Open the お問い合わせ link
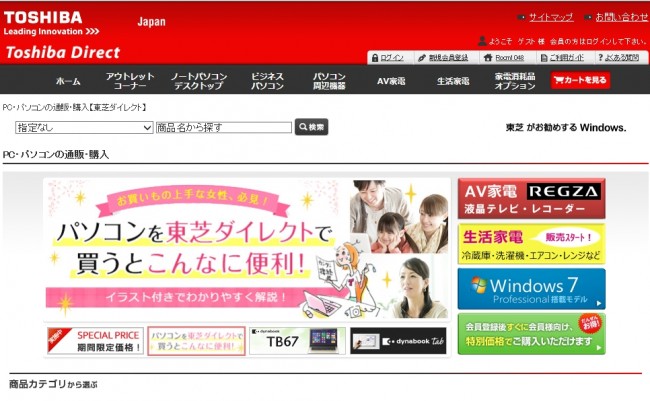Viewport: 650px width, 401px height. [x=621, y=17]
